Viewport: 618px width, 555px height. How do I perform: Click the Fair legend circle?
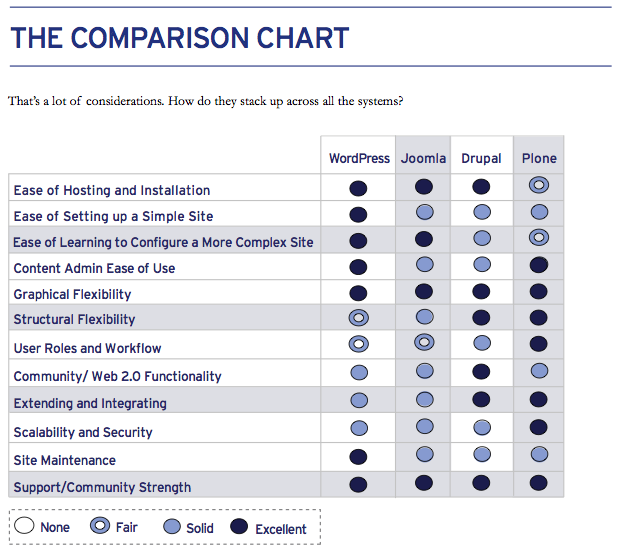click(x=101, y=527)
